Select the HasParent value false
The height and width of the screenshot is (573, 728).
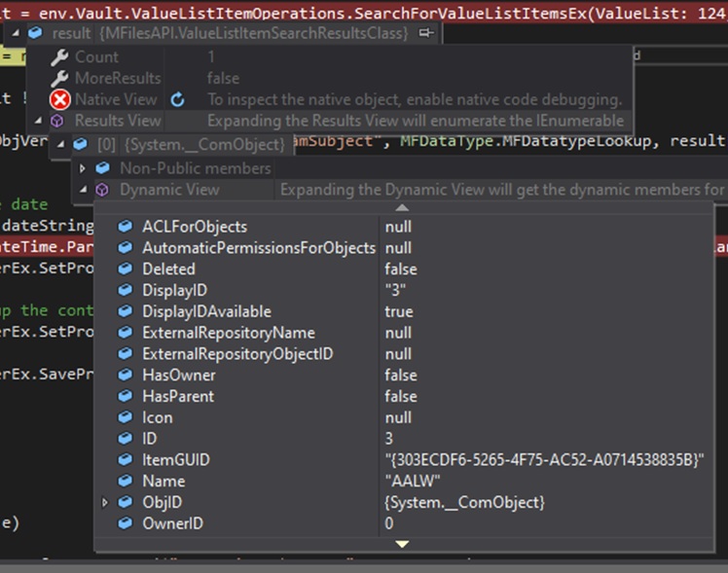(401, 396)
